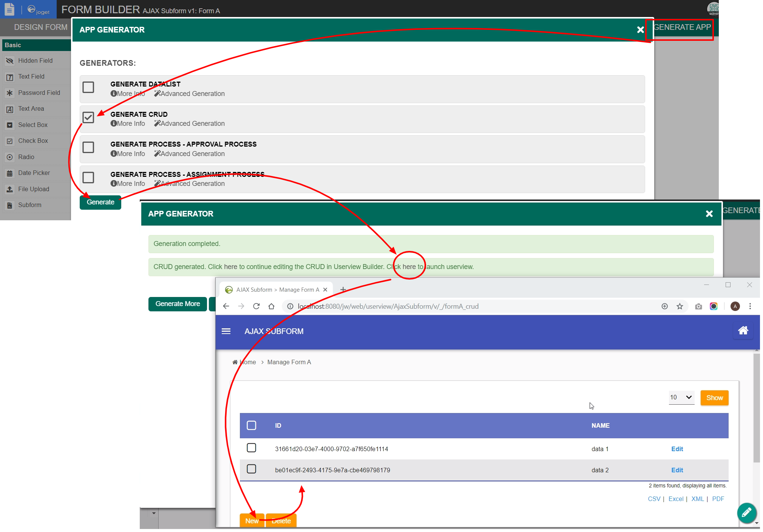Select the Date Picker element icon
The width and height of the screenshot is (763, 532).
tap(10, 173)
